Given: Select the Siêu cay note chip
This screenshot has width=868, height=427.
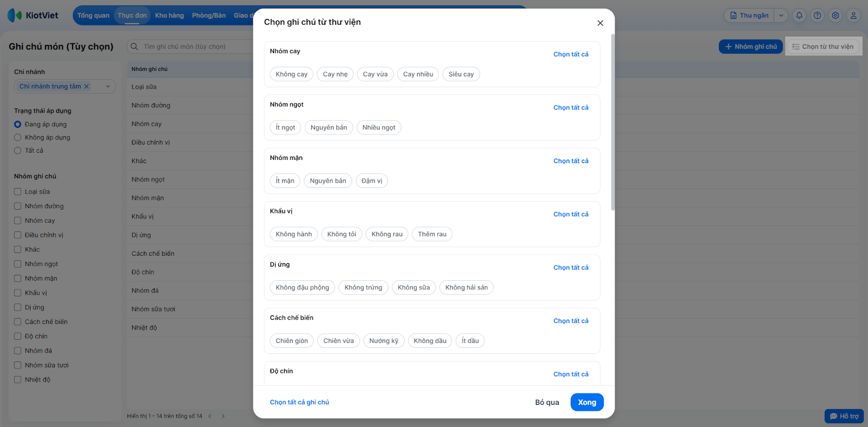Looking at the screenshot, I should [461, 74].
